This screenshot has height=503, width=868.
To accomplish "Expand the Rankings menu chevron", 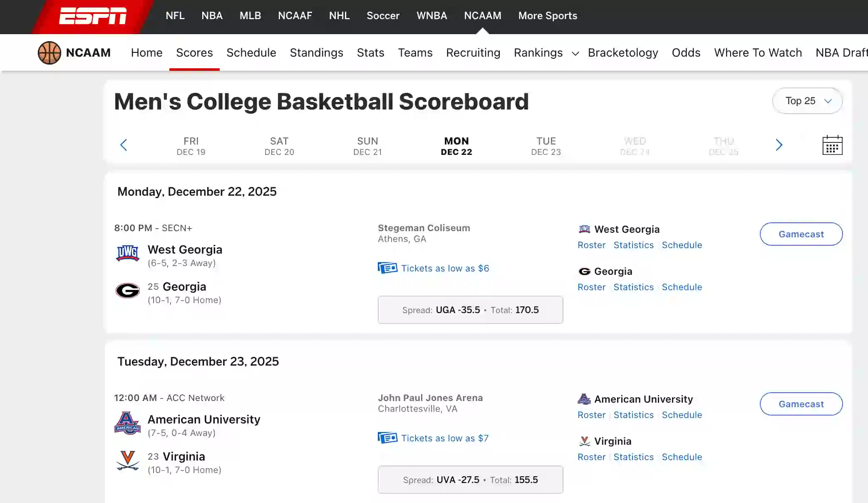I will [575, 54].
